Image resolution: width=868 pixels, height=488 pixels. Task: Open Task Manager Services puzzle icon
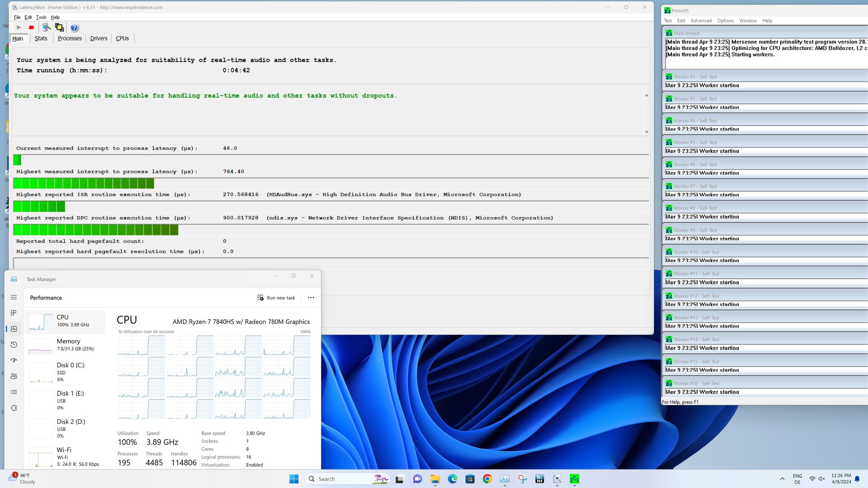point(14,408)
